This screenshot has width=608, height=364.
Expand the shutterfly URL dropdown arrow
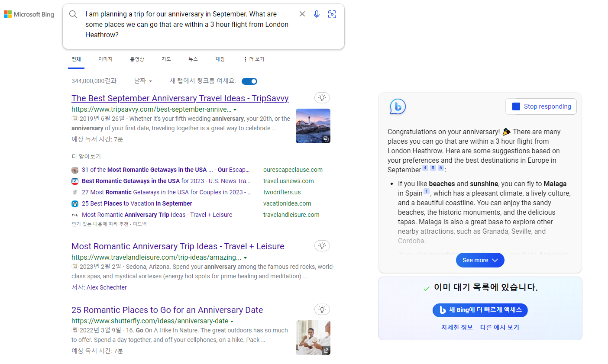[232, 322]
